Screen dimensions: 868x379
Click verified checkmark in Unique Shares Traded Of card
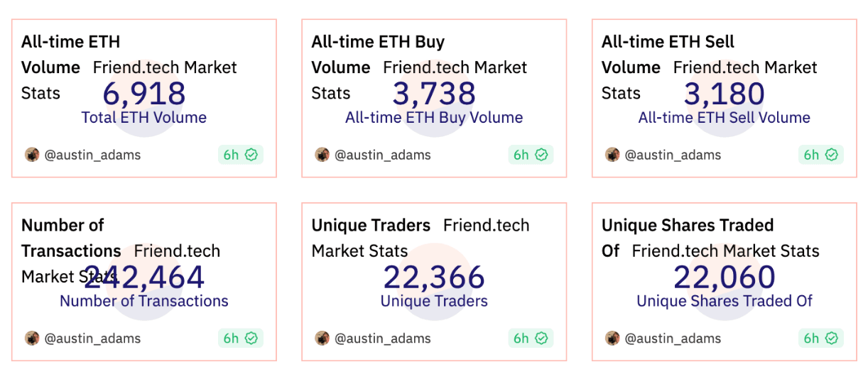831,338
